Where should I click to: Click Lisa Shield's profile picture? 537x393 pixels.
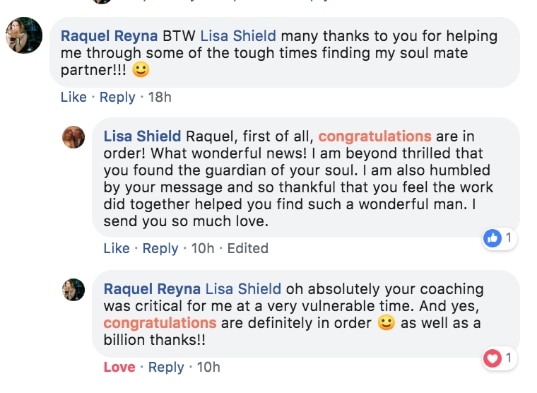click(x=73, y=137)
